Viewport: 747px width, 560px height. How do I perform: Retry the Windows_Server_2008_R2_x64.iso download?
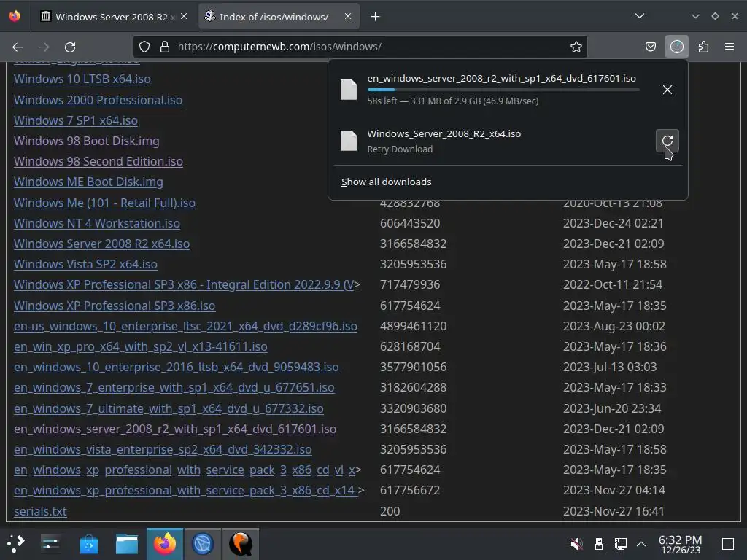(x=667, y=141)
